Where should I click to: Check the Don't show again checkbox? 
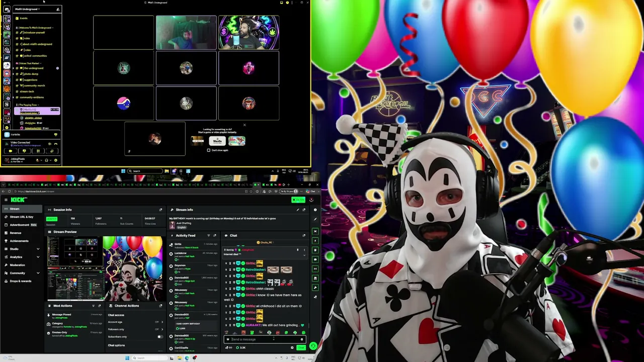[209, 150]
